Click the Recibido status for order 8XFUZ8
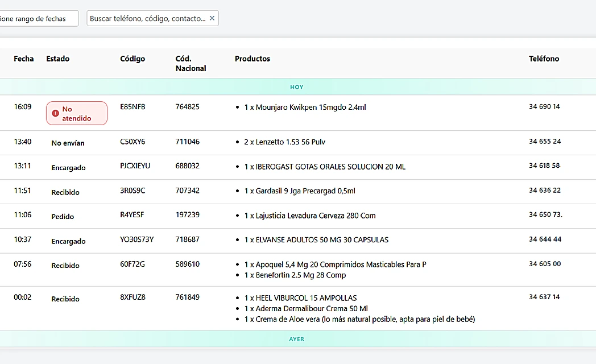 coord(65,299)
